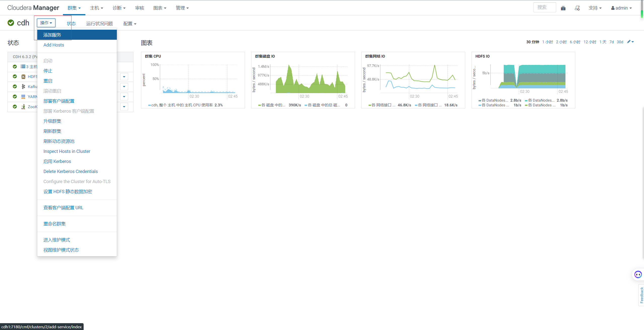Open the 群集 menu in top navigation
This screenshot has width=644, height=330.
(x=74, y=8)
